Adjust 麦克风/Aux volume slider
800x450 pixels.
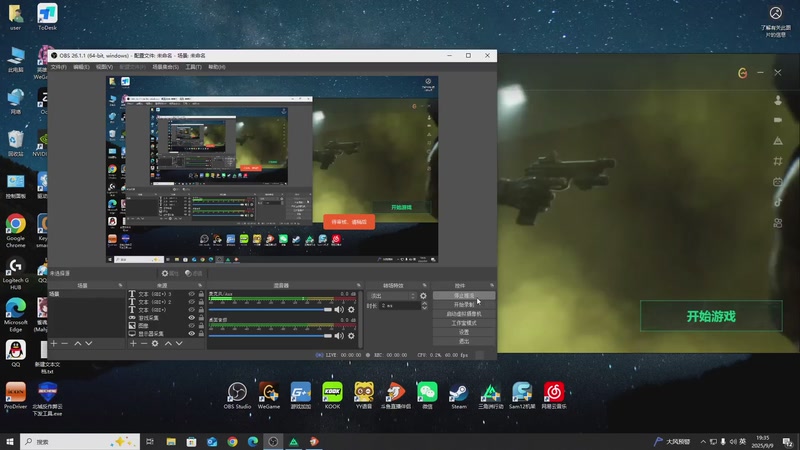point(270,310)
